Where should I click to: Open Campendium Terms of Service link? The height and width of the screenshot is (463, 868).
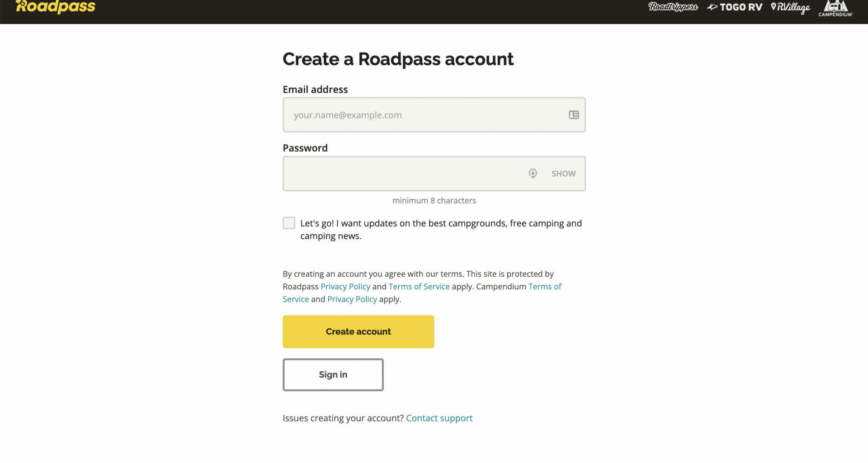(544, 287)
